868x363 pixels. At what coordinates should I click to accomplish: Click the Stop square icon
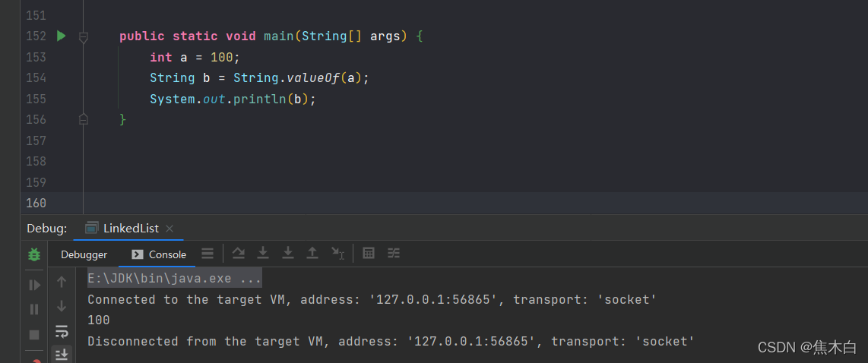(34, 334)
